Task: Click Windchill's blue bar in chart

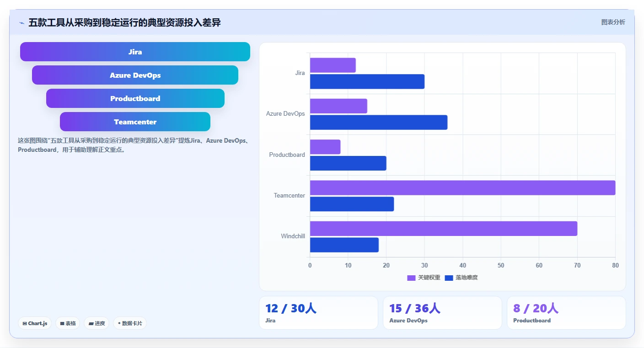Action: click(344, 245)
